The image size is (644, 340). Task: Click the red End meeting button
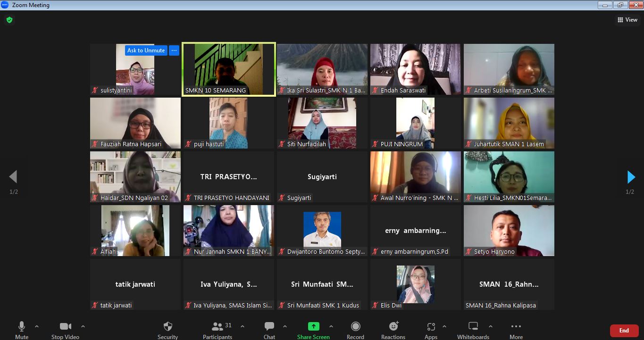click(x=624, y=331)
